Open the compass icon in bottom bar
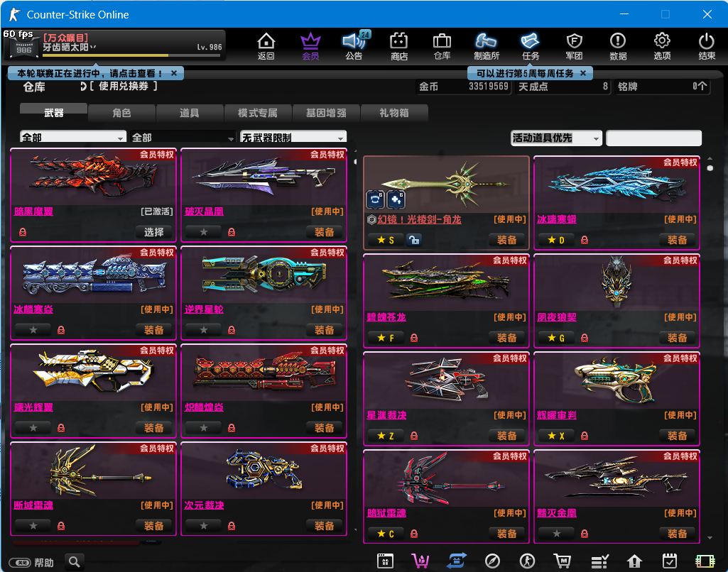This screenshot has width=728, height=572. tap(492, 561)
